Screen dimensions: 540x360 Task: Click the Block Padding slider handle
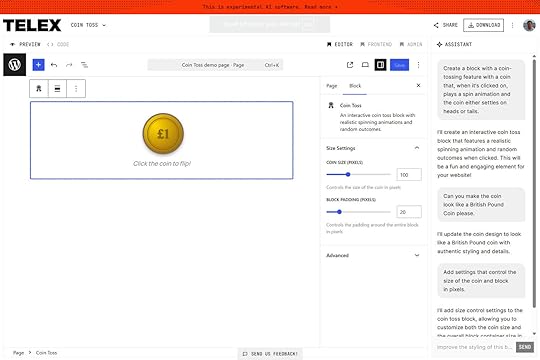(x=339, y=212)
